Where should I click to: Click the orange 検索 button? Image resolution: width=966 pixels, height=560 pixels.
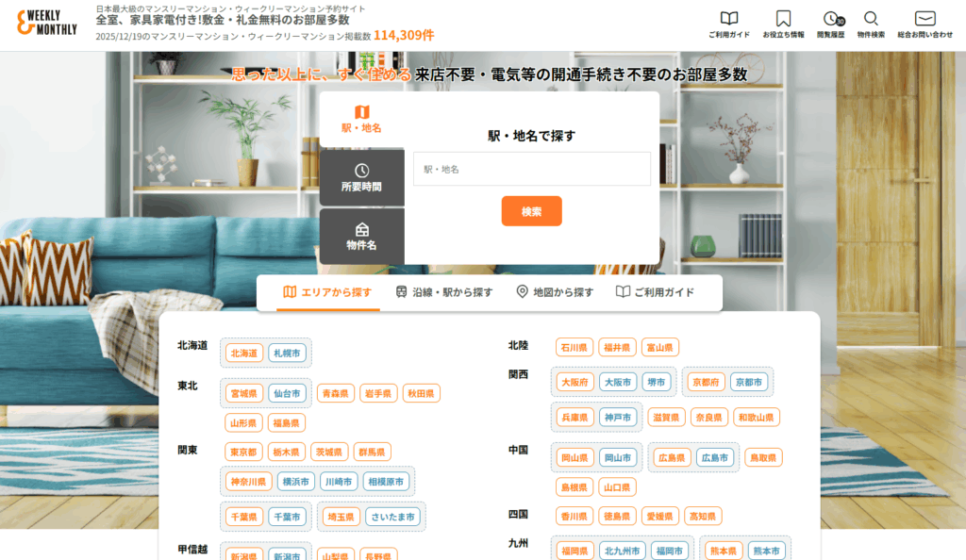tap(531, 211)
